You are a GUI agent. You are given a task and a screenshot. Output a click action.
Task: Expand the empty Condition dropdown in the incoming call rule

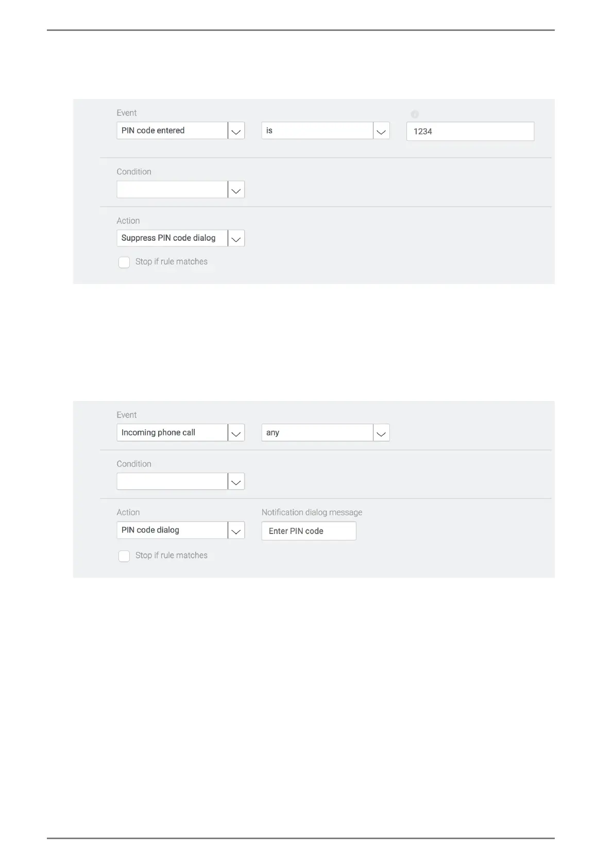click(x=172, y=482)
